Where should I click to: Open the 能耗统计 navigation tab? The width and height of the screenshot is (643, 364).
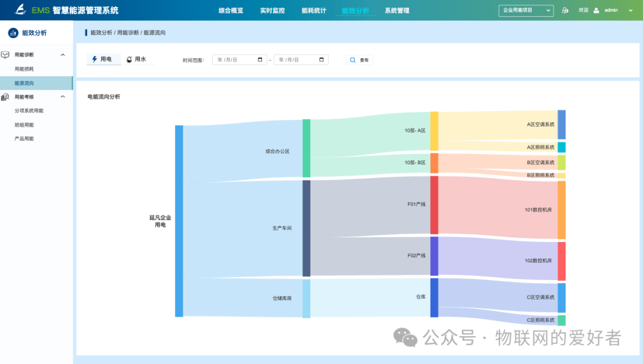click(x=313, y=10)
